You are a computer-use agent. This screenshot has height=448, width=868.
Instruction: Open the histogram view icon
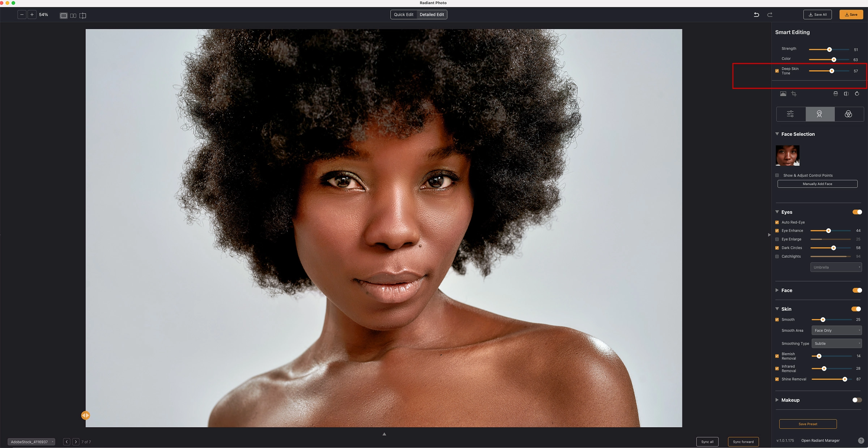click(x=783, y=94)
